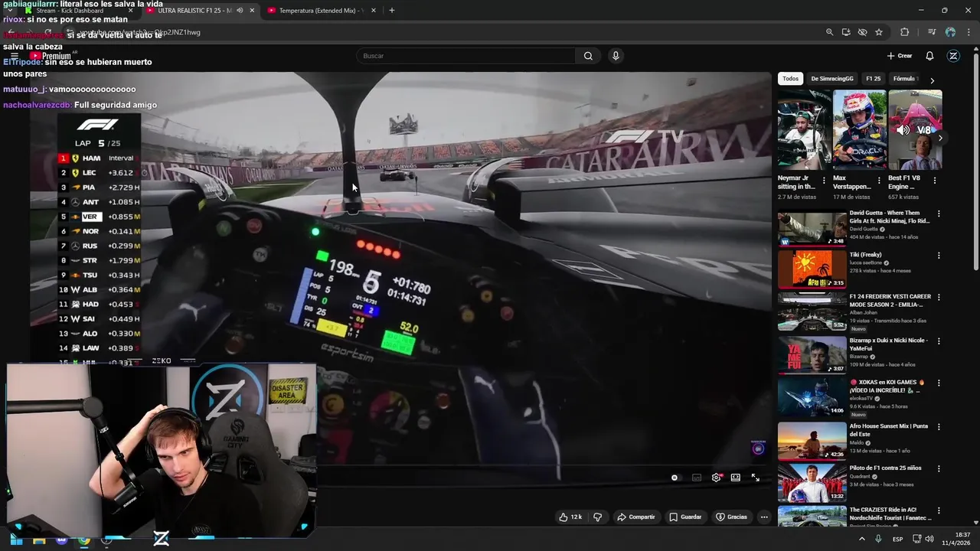980x551 pixels.
Task: Select the Todos filter chip
Action: (x=791, y=79)
